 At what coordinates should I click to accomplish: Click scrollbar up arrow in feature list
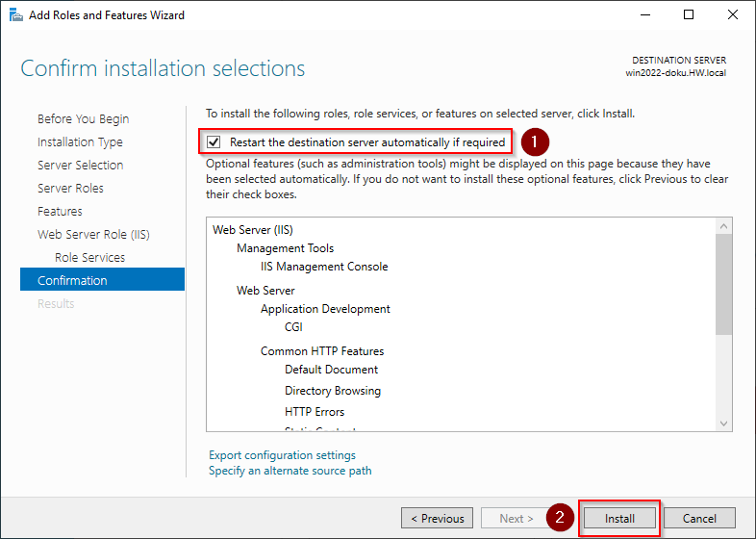724,225
